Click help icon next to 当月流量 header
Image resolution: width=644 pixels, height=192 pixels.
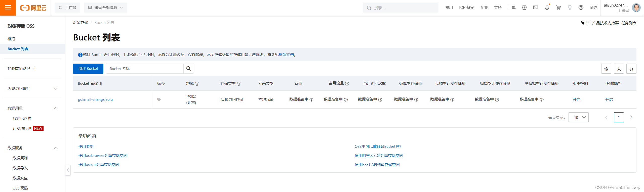tap(347, 83)
